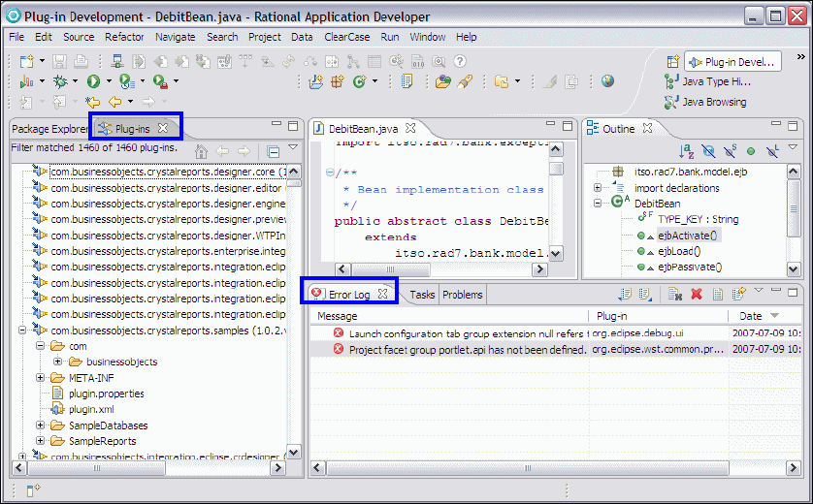Select plugin.xml in the plug-ins tree
The width and height of the screenshot is (813, 504).
pos(90,409)
